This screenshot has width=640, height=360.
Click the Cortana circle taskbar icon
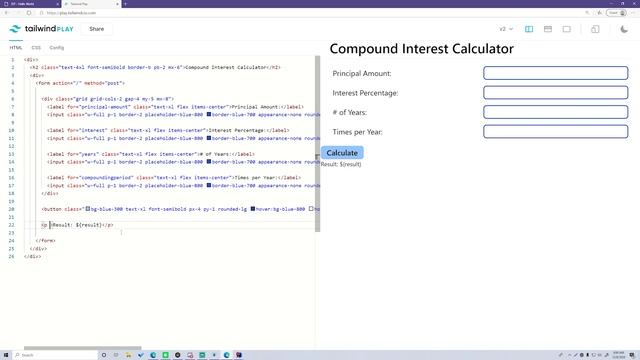[104, 355]
